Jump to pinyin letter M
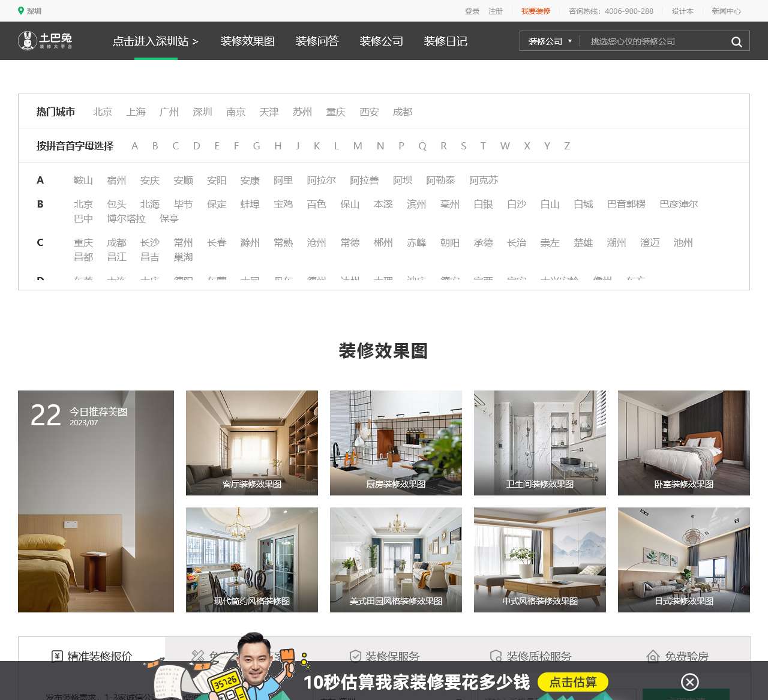Image resolution: width=768 pixels, height=700 pixels. (x=358, y=146)
